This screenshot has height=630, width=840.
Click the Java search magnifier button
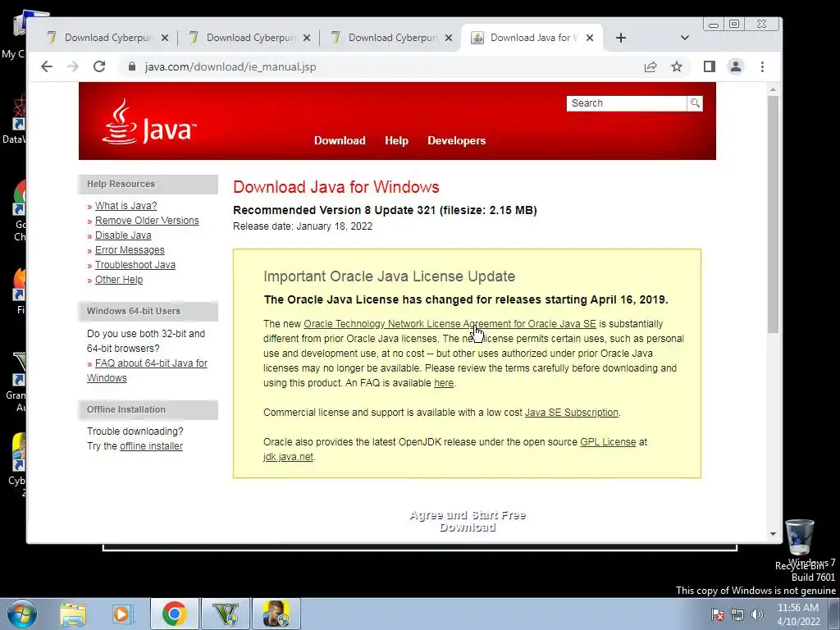click(695, 103)
